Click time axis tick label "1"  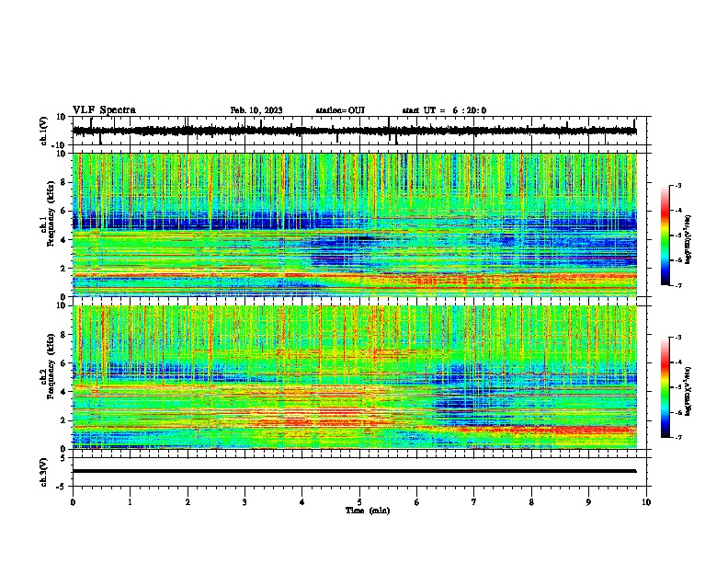pos(130,502)
